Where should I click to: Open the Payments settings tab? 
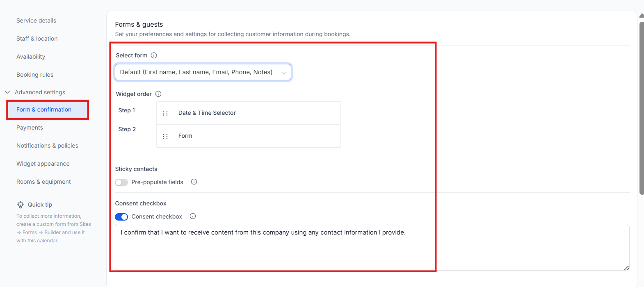tap(30, 128)
